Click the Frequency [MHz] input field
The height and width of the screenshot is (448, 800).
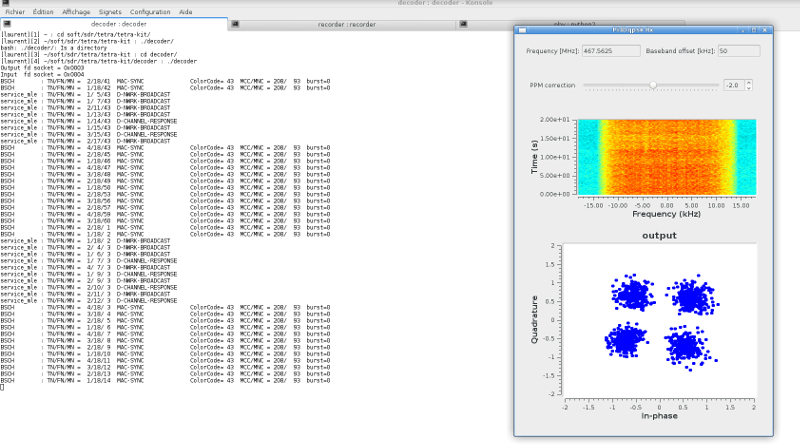tap(611, 51)
